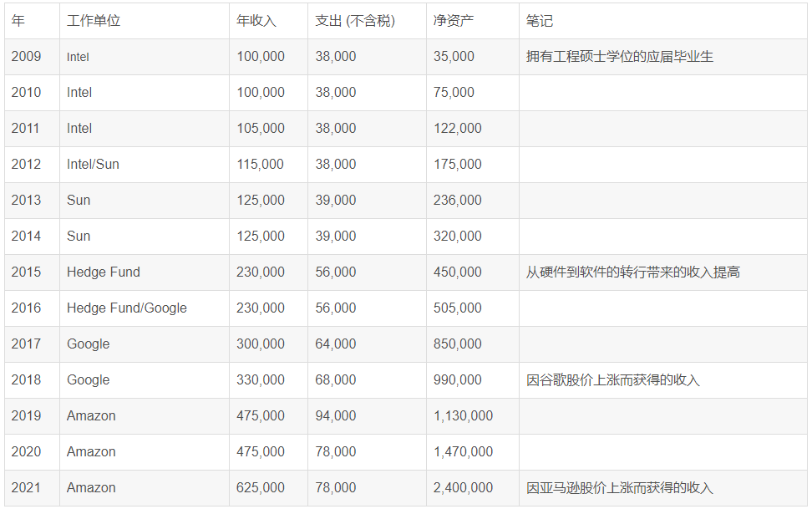Select the year cell 2021
Viewport: 812px width, 509px height.
(26, 488)
